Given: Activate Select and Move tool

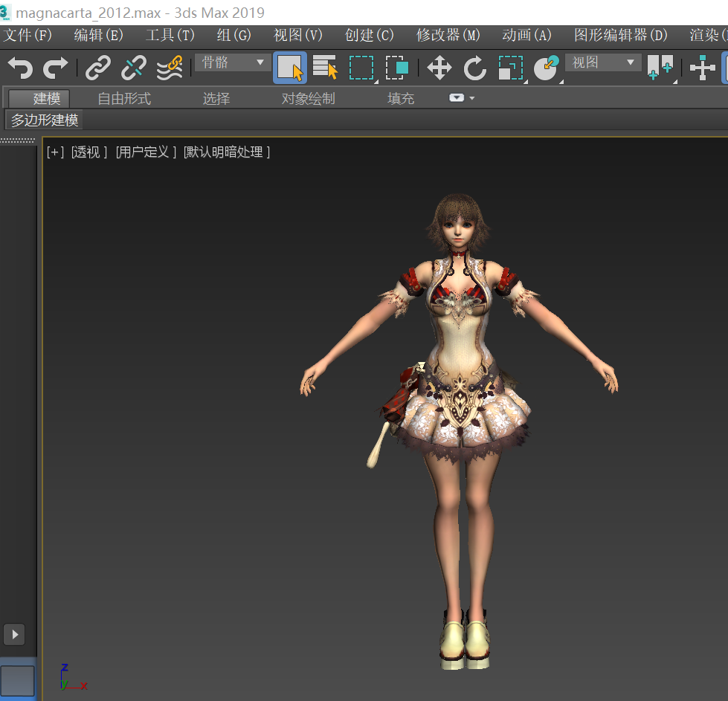Looking at the screenshot, I should [439, 68].
